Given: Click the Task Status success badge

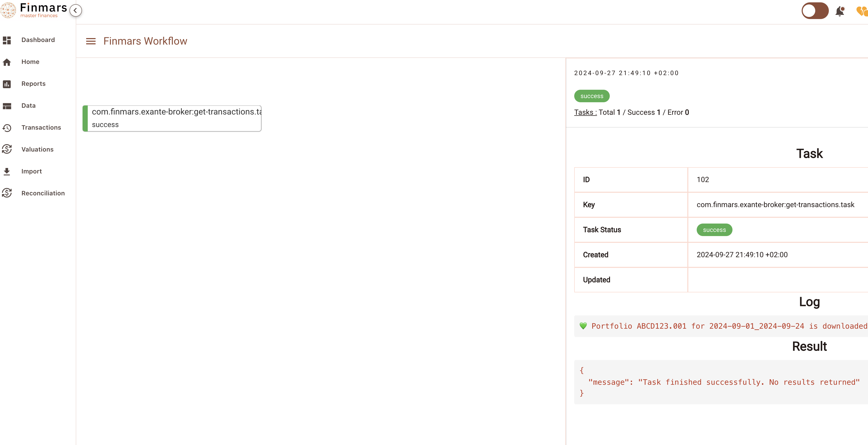Looking at the screenshot, I should (x=714, y=230).
